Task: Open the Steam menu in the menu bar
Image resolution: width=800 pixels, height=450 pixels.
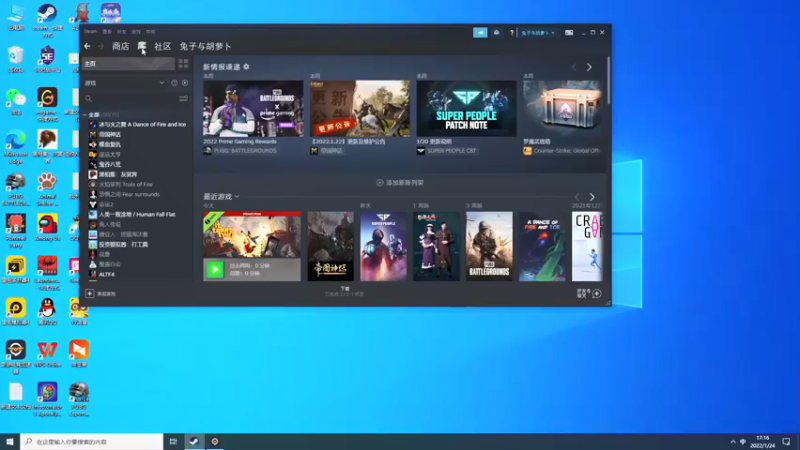Action: pyautogui.click(x=90, y=32)
